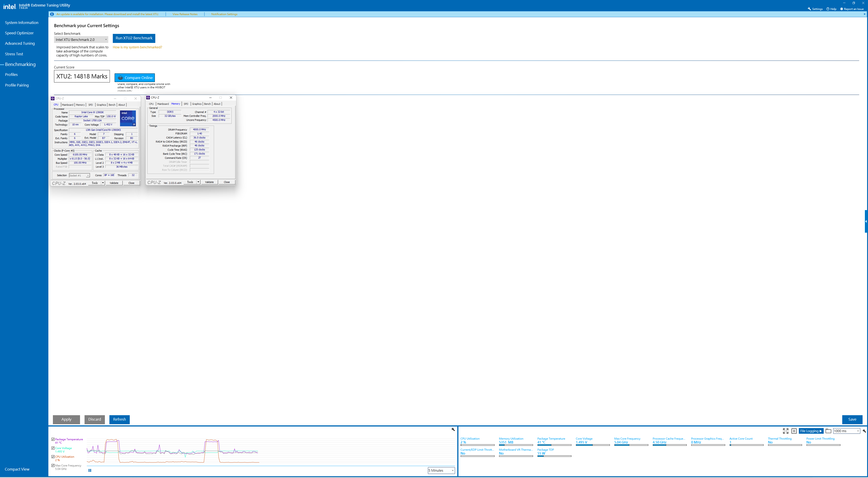The image size is (868, 478).
Task: Open View Release Notes link
Action: point(185,14)
